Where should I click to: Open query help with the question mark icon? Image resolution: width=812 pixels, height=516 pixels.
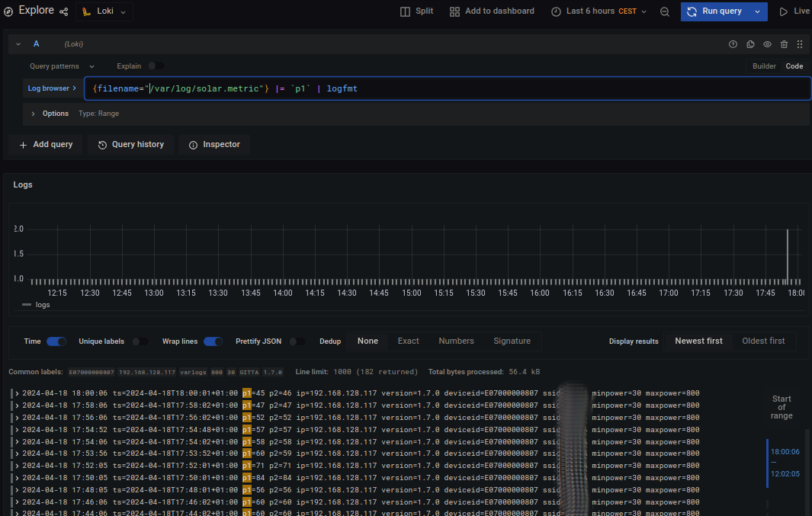click(x=733, y=44)
